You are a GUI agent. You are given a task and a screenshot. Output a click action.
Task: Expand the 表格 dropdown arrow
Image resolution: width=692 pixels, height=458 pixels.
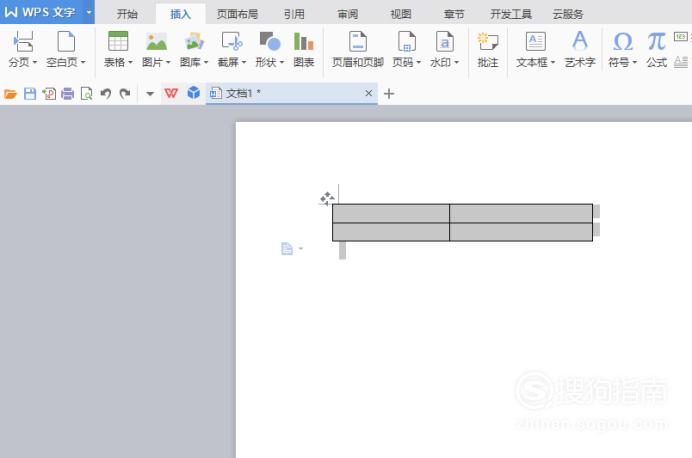click(x=130, y=62)
